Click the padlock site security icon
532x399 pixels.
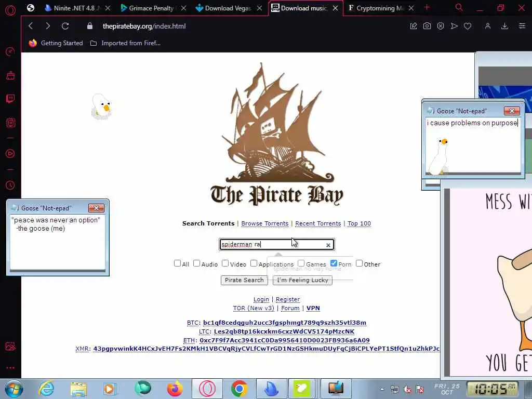tap(89, 26)
